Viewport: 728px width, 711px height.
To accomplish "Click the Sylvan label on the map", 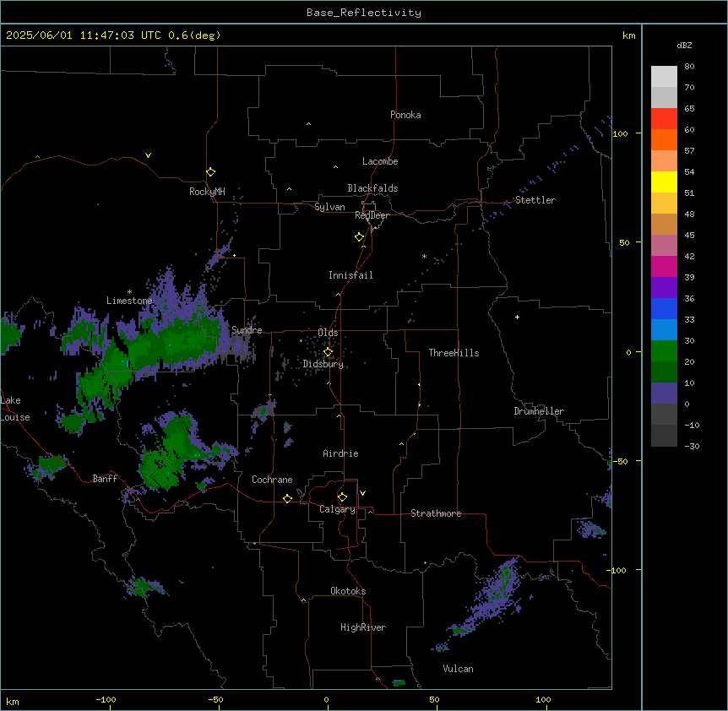I will pos(329,207).
